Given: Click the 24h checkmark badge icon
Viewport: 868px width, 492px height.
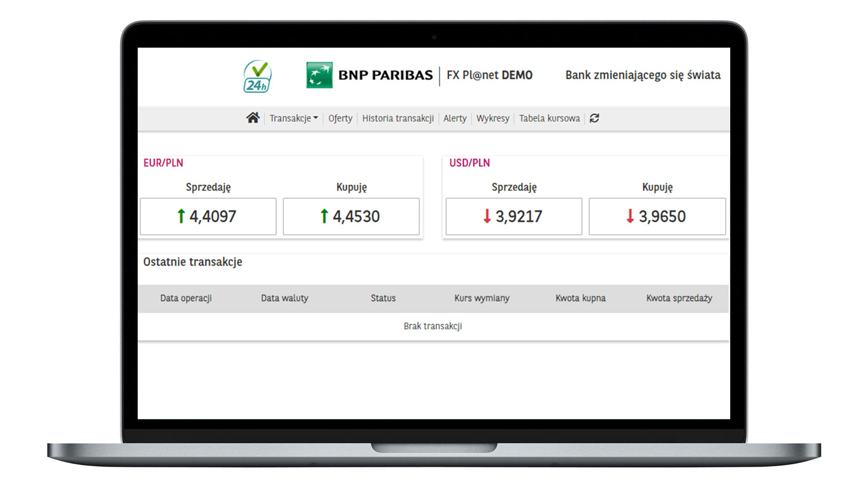Looking at the screenshot, I should click(x=258, y=76).
